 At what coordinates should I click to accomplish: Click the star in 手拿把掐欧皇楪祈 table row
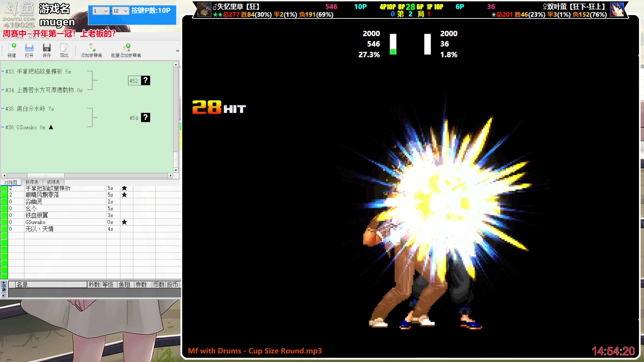click(124, 188)
